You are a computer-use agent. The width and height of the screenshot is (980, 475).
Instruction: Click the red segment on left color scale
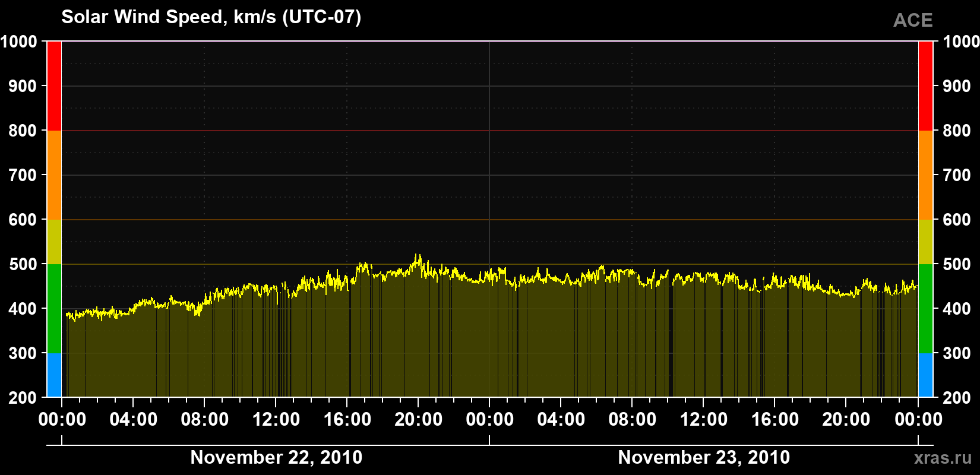(x=54, y=86)
